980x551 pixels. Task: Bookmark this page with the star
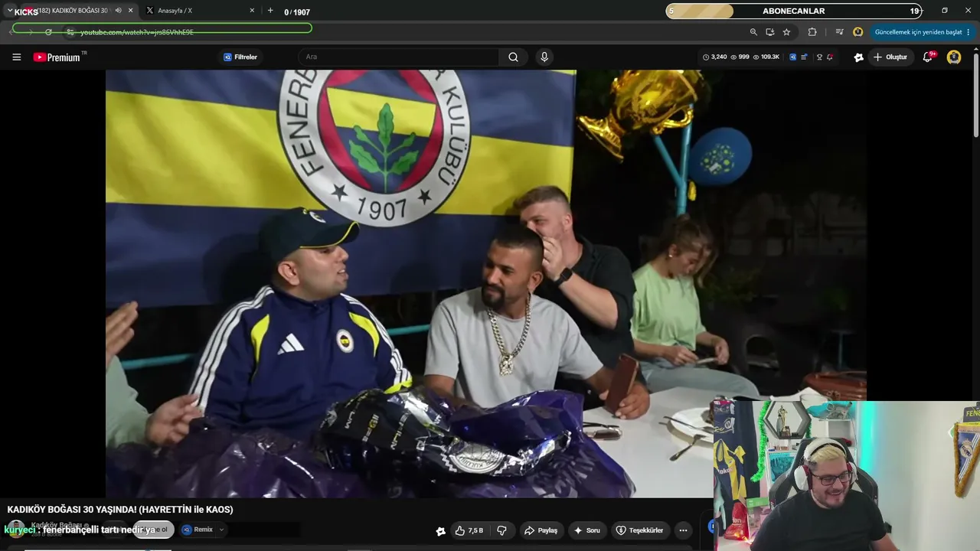[x=786, y=32]
